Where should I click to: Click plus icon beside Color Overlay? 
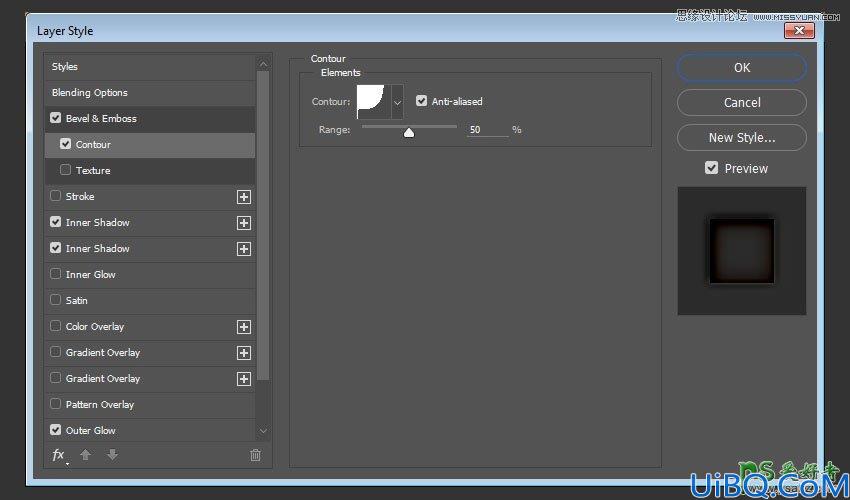pos(244,327)
